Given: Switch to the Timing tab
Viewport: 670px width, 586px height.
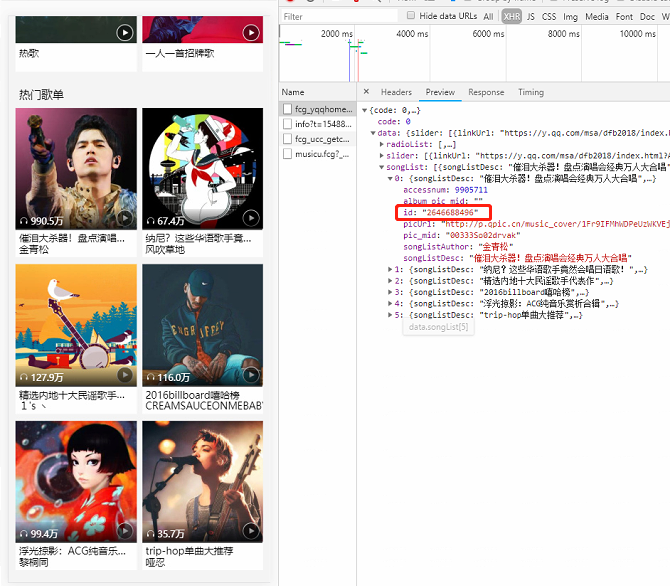Looking at the screenshot, I should [531, 92].
